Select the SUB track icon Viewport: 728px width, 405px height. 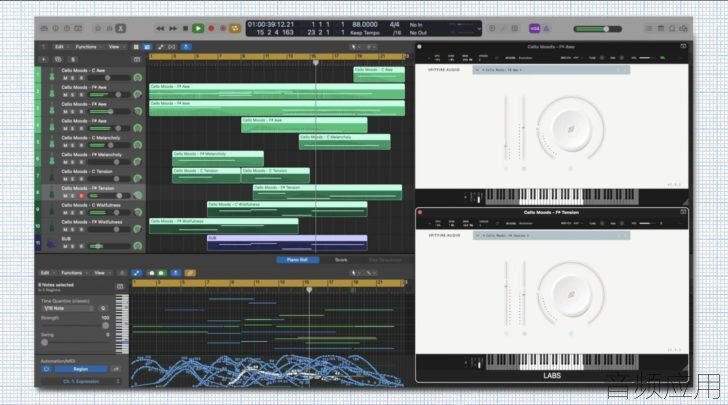(52, 242)
